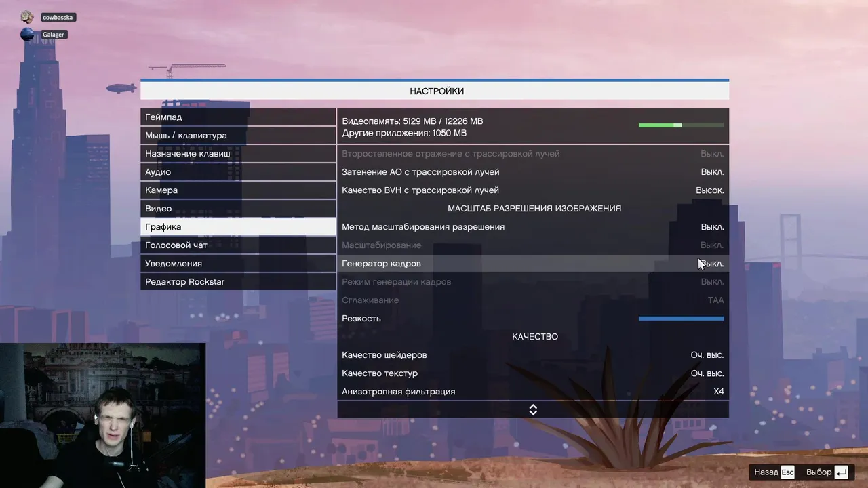Screen dimensions: 868x488
Task: Click the Назад Esc button
Action: pyautogui.click(x=774, y=472)
